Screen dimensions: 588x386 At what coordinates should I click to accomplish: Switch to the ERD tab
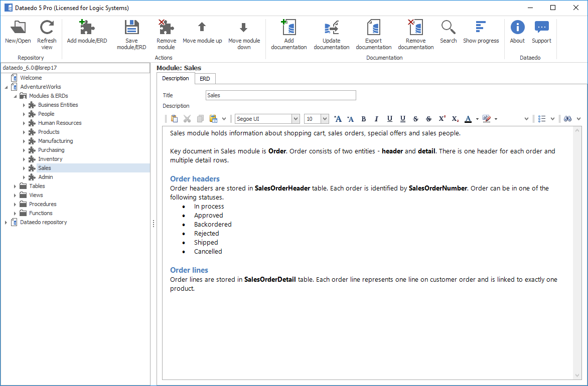[x=205, y=79]
